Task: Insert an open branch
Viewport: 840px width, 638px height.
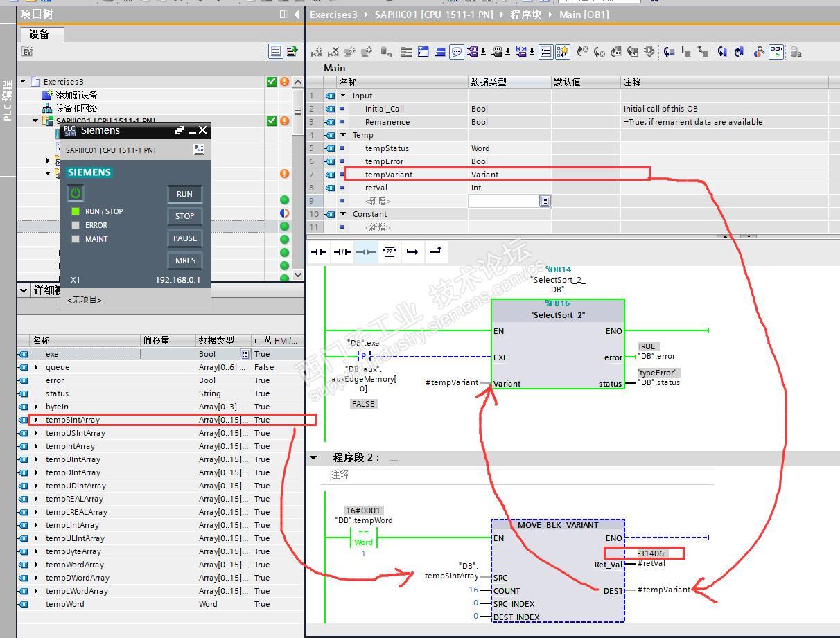Action: [412, 252]
